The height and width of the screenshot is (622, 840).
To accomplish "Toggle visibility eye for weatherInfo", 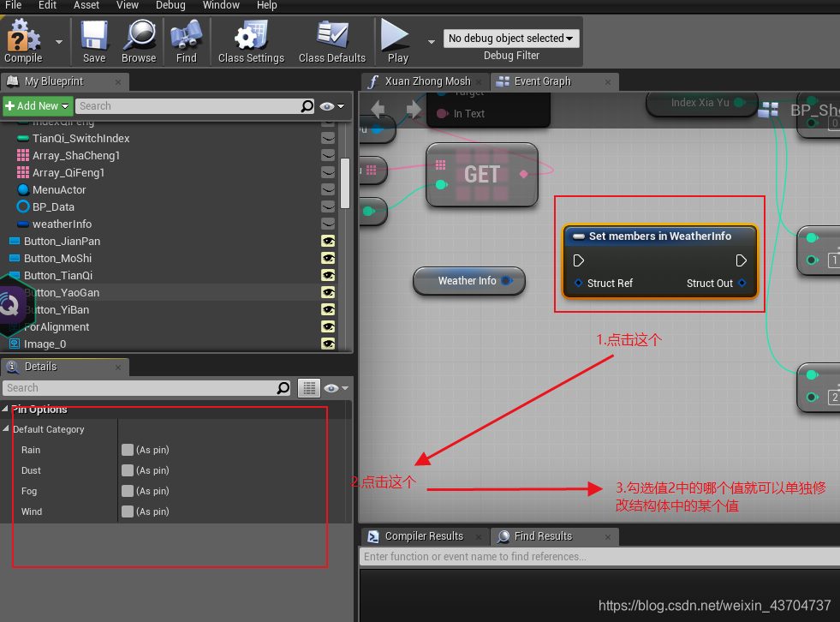I will point(328,224).
